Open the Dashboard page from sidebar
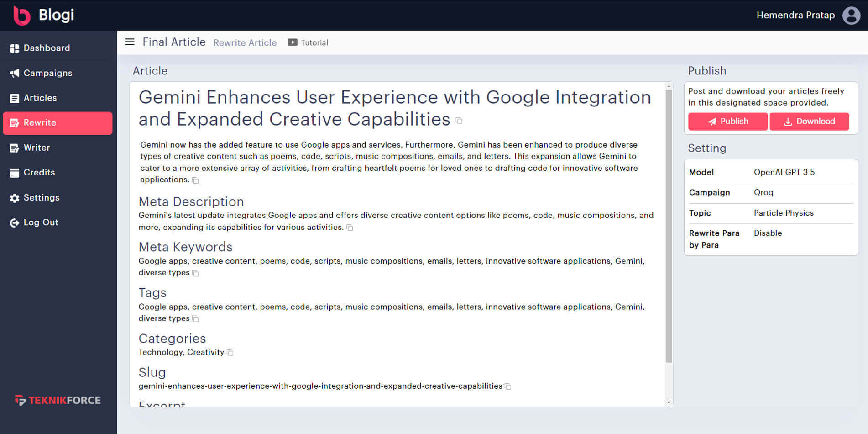 tap(46, 48)
